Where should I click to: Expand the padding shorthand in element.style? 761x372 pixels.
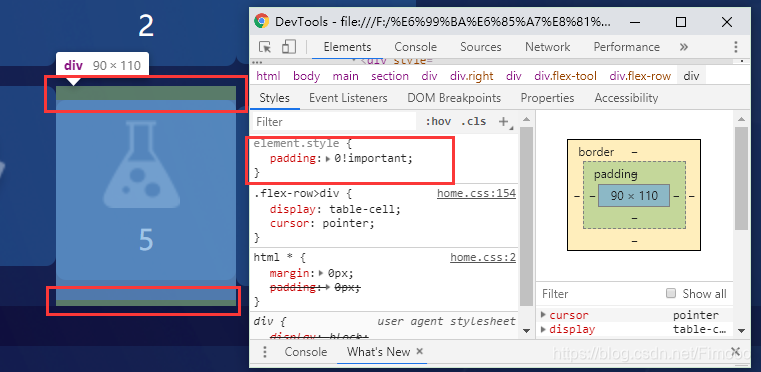coord(329,158)
